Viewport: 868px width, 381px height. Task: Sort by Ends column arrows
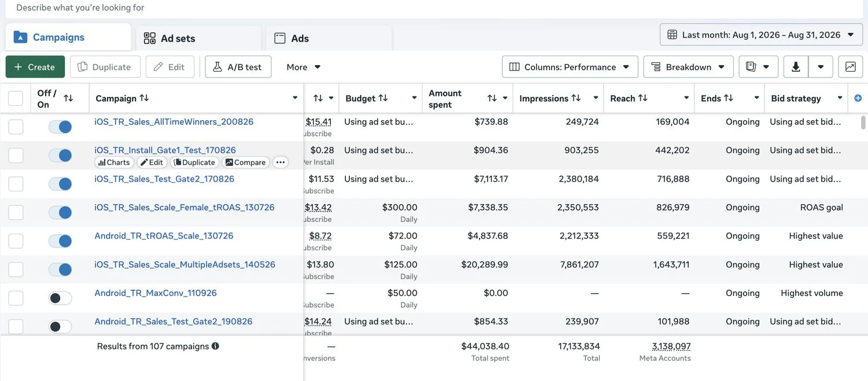tap(729, 98)
